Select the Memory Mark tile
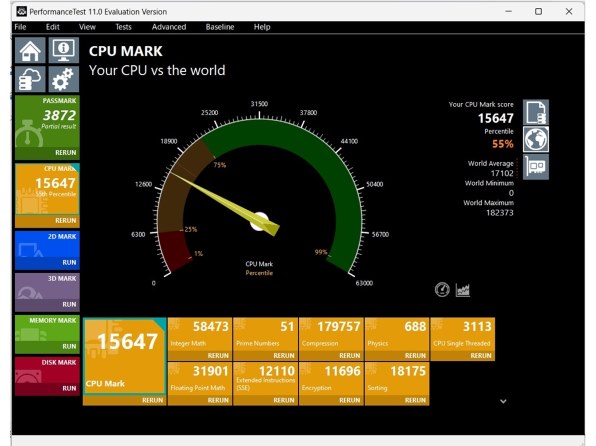The image size is (596, 446). (48, 334)
